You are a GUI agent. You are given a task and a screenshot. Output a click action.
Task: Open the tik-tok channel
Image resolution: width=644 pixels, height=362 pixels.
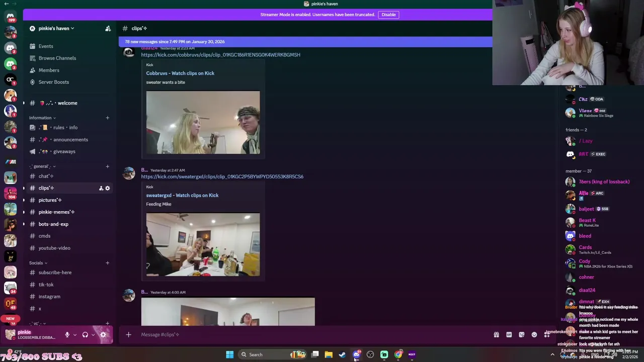coord(46,285)
